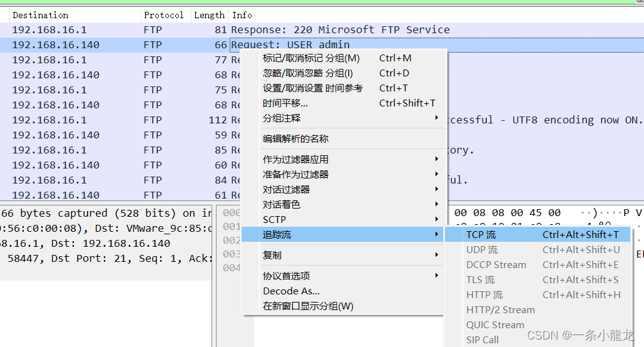Click detail line with Dst Port: 21

106,258
